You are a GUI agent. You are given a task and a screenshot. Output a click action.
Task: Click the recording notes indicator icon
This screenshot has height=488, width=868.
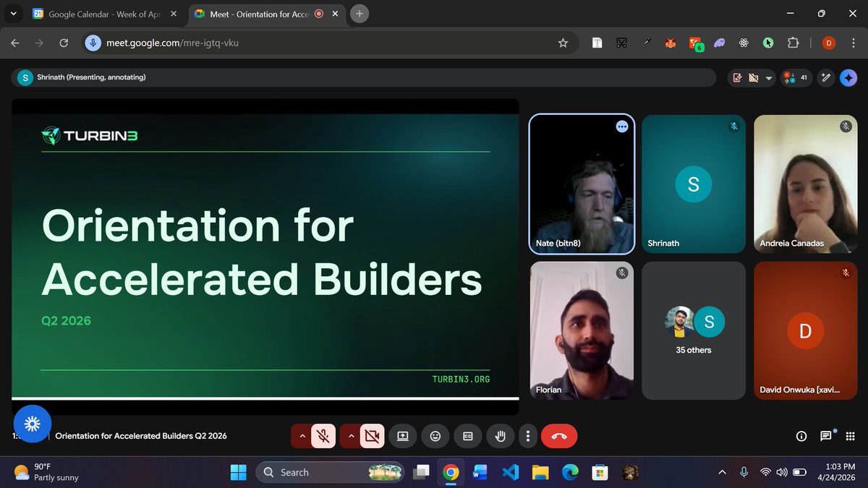(737, 78)
